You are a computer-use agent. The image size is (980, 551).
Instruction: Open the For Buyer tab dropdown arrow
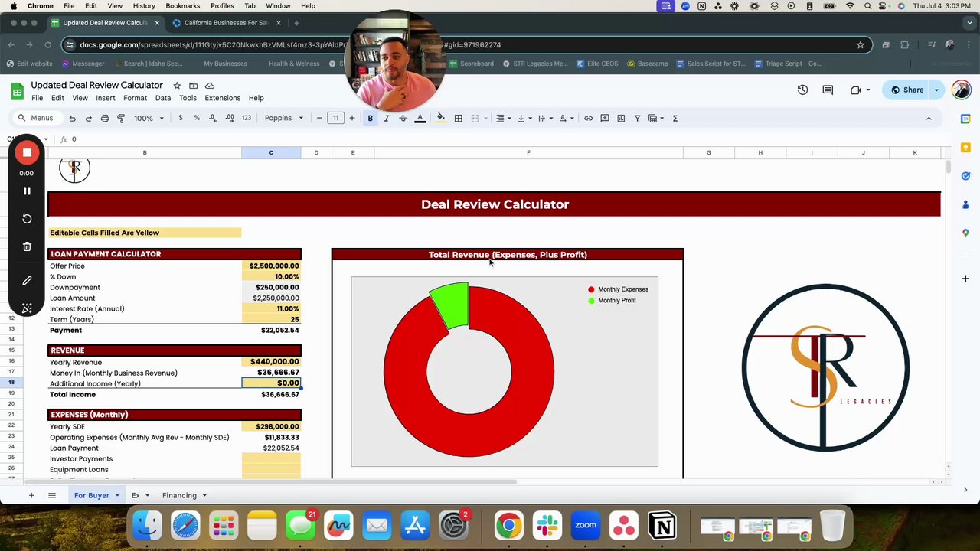coord(117,495)
